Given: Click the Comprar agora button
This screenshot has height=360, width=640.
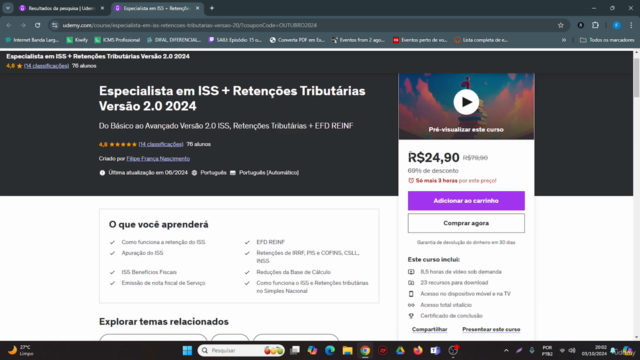Looking at the screenshot, I should [466, 223].
